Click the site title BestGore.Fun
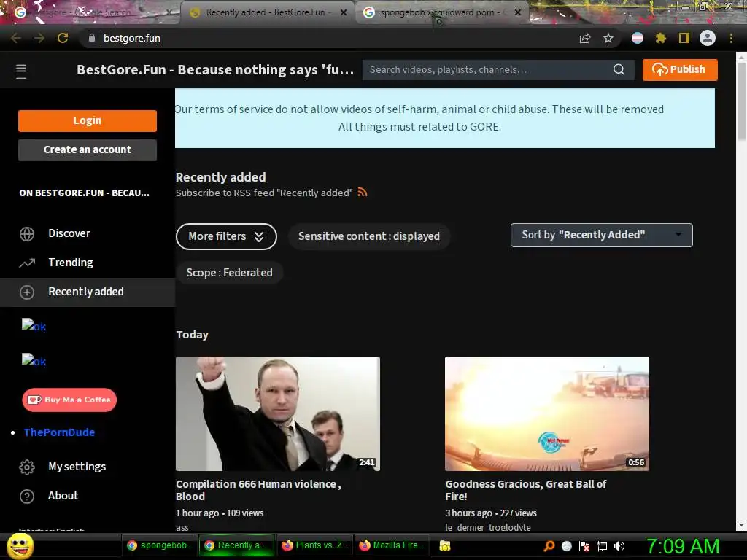The image size is (747, 560). coord(215,69)
